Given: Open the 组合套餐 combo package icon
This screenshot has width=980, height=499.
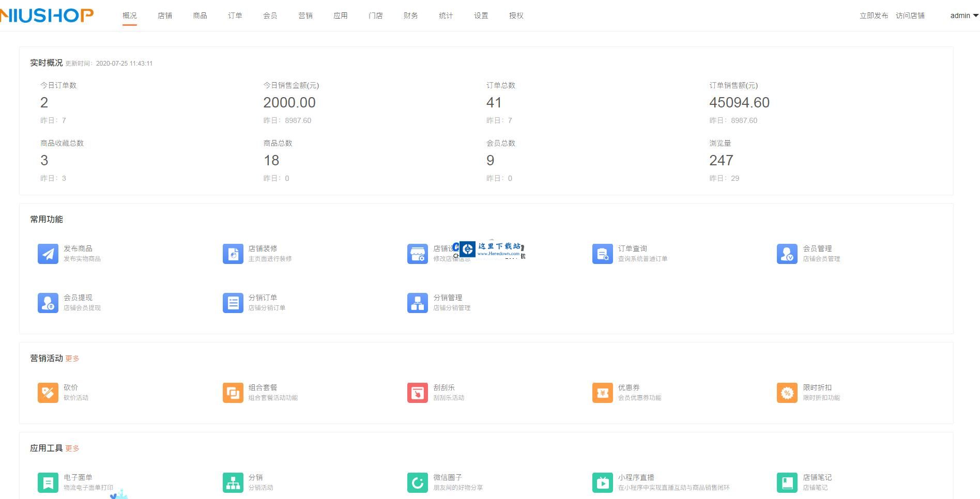Looking at the screenshot, I should pyautogui.click(x=233, y=393).
